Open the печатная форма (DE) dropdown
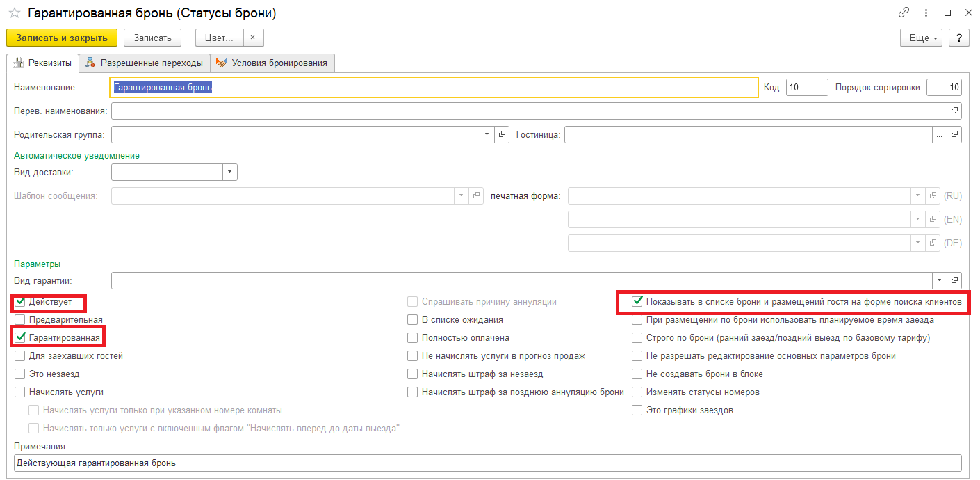Image resolution: width=980 pixels, height=480 pixels. click(918, 243)
